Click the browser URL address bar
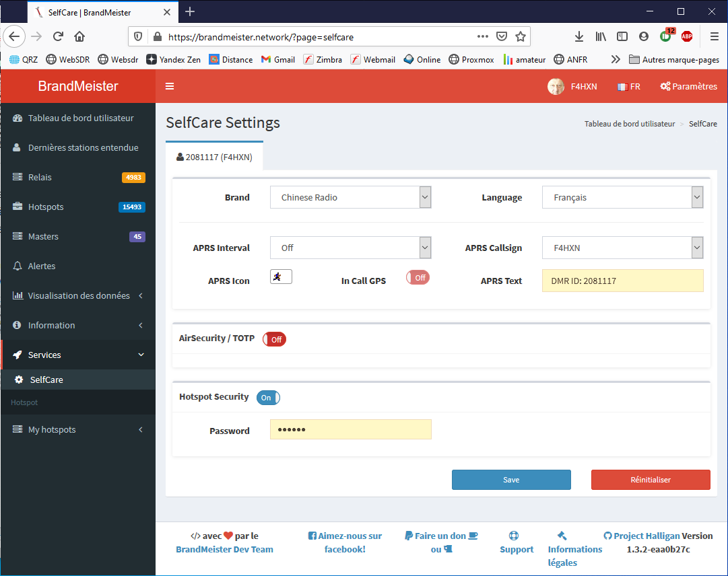The width and height of the screenshot is (728, 576). pyautogui.click(x=319, y=36)
